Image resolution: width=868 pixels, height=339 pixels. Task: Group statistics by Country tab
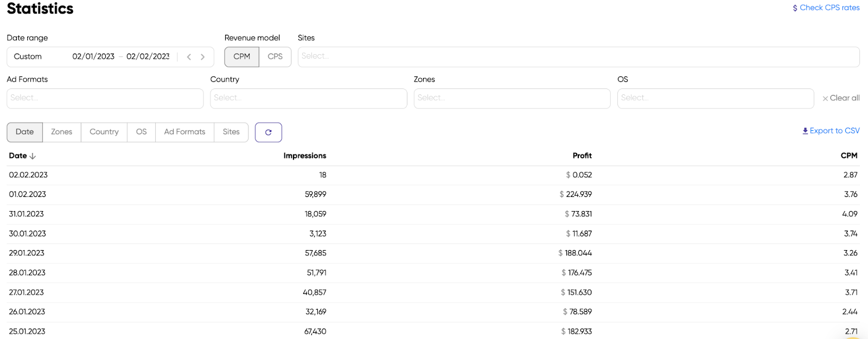click(104, 132)
